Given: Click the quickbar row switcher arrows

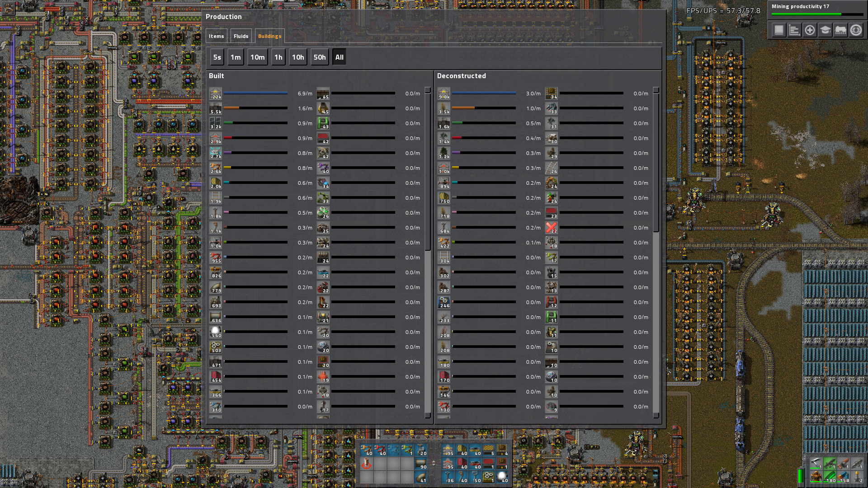Looking at the screenshot, I should coord(434,463).
